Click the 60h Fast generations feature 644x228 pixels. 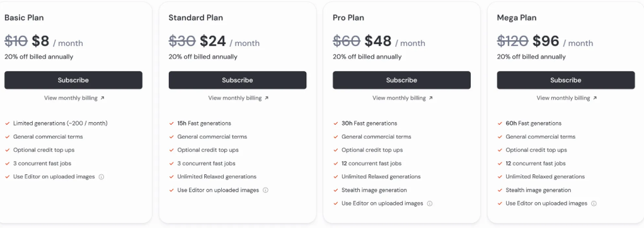[x=534, y=123]
